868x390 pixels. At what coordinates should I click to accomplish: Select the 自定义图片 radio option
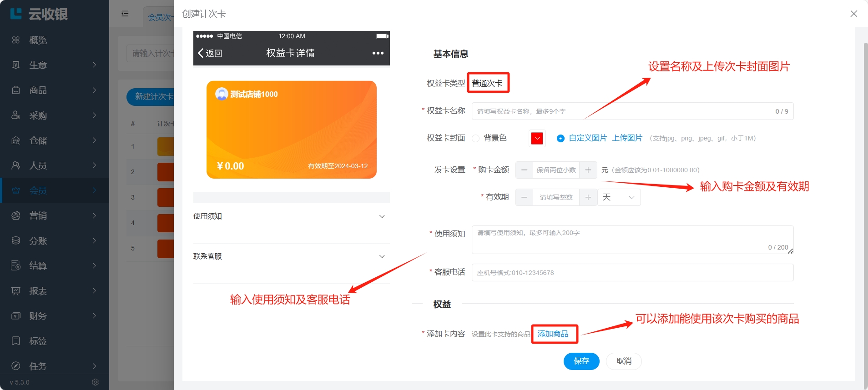click(560, 138)
